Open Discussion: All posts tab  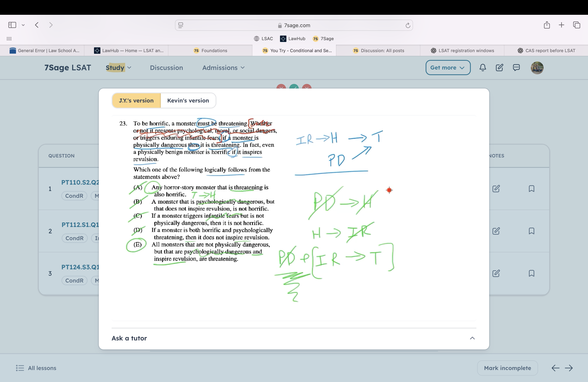[x=378, y=51]
